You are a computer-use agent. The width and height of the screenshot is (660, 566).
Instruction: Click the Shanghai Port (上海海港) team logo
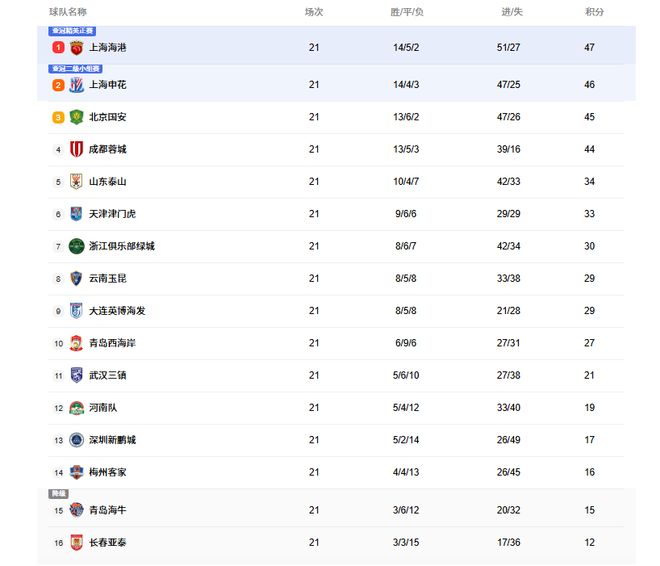tap(77, 47)
